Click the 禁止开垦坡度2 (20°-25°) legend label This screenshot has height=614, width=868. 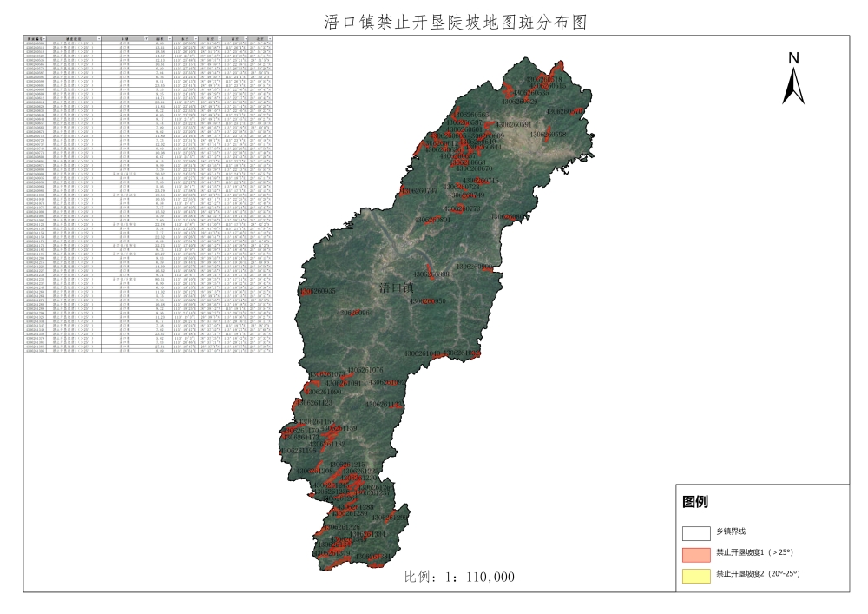click(757, 574)
